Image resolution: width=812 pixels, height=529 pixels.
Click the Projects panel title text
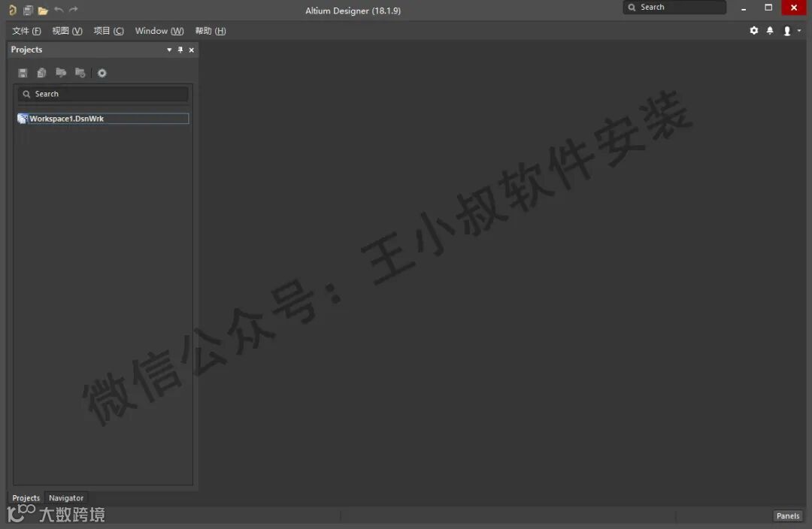coord(26,50)
